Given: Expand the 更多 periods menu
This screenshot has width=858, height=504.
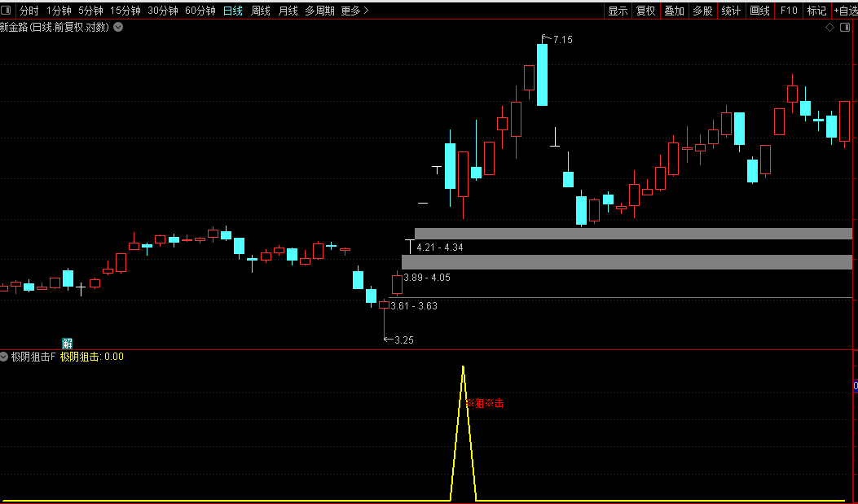Looking at the screenshot, I should (354, 11).
